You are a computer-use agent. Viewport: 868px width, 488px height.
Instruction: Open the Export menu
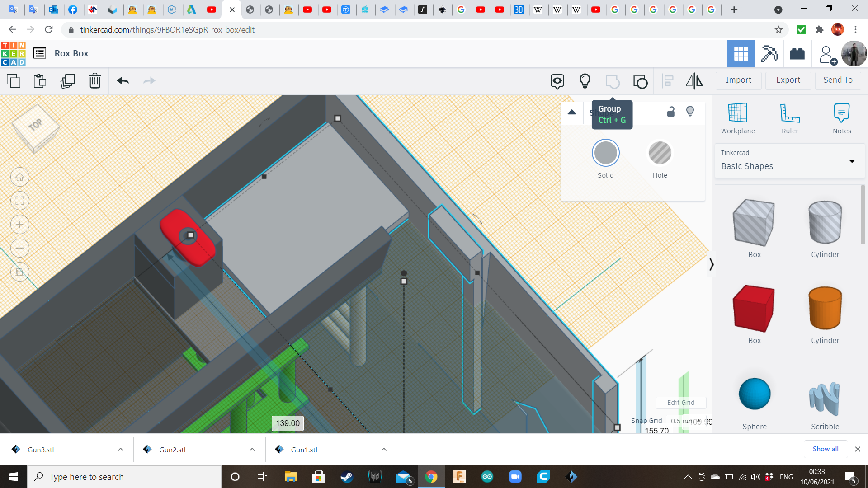788,80
